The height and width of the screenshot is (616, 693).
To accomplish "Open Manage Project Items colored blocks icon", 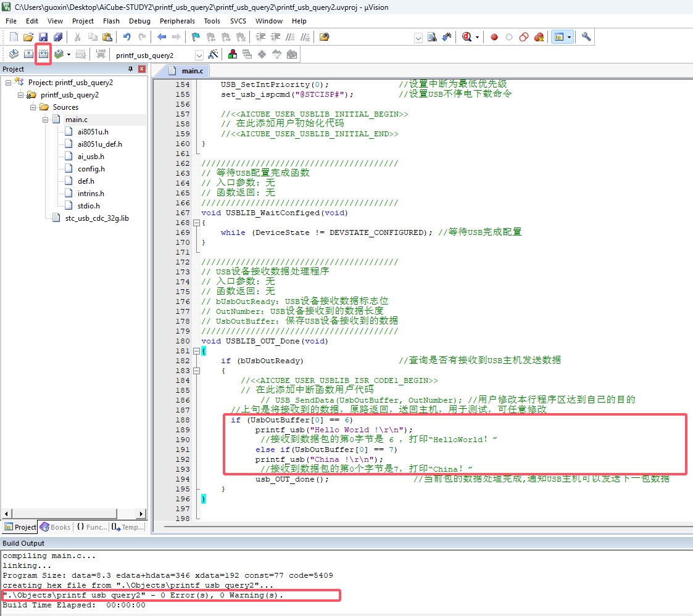I will coord(233,54).
